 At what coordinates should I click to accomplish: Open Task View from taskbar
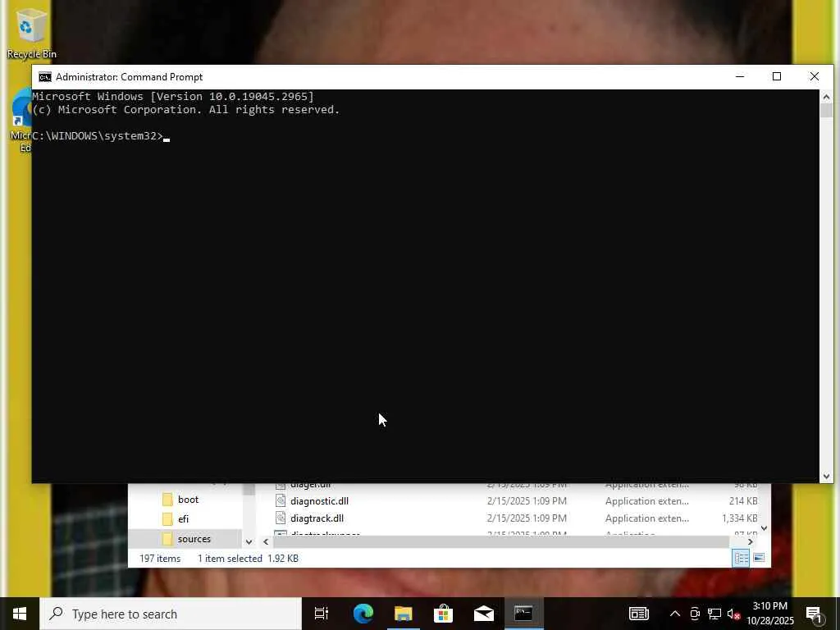tap(322, 614)
